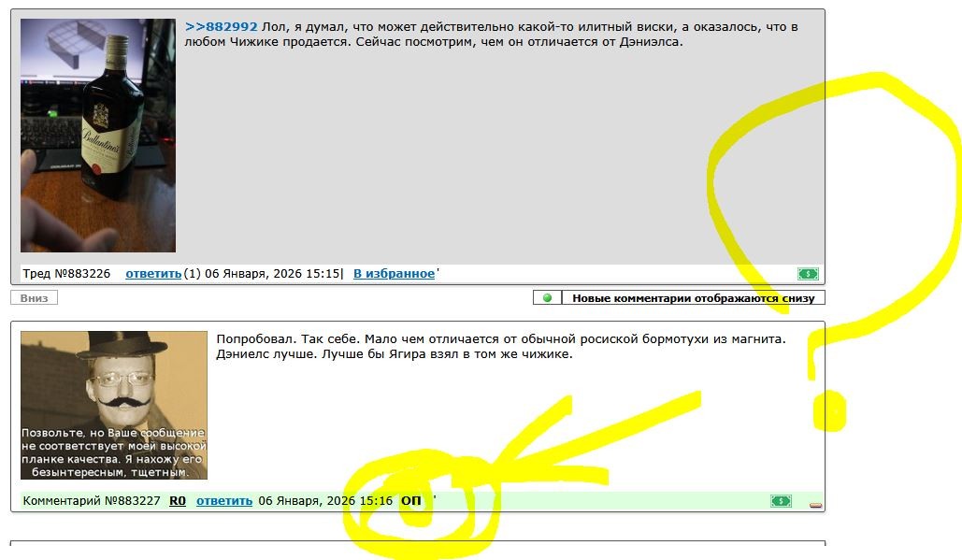This screenshot has width=962, height=560.
Task: Click the green money icon on comment №883227
Action: [x=781, y=501]
